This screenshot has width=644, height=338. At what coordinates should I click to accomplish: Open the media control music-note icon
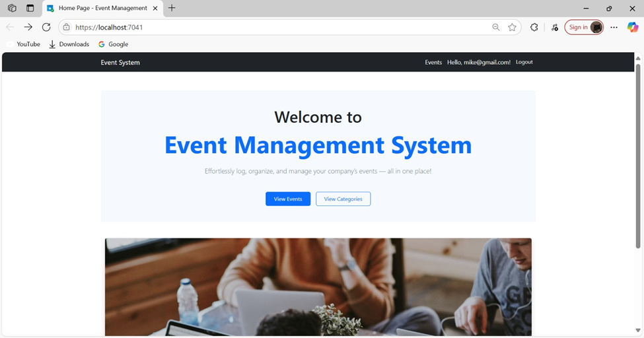[x=554, y=27]
